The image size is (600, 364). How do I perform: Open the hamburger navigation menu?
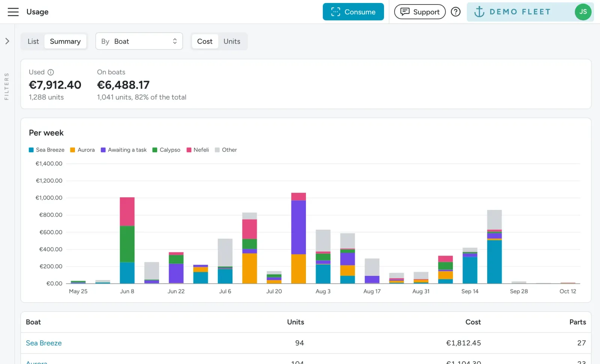coord(13,12)
